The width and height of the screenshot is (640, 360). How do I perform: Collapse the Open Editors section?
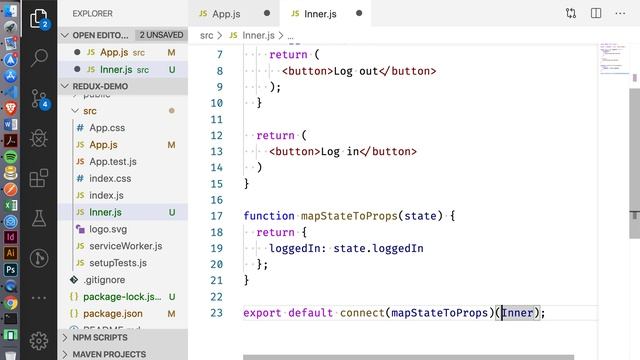64,36
